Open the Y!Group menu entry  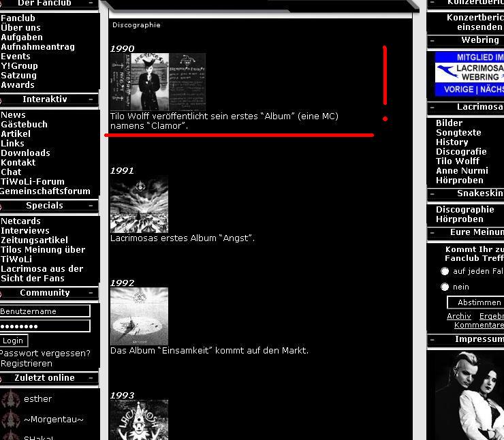point(19,66)
